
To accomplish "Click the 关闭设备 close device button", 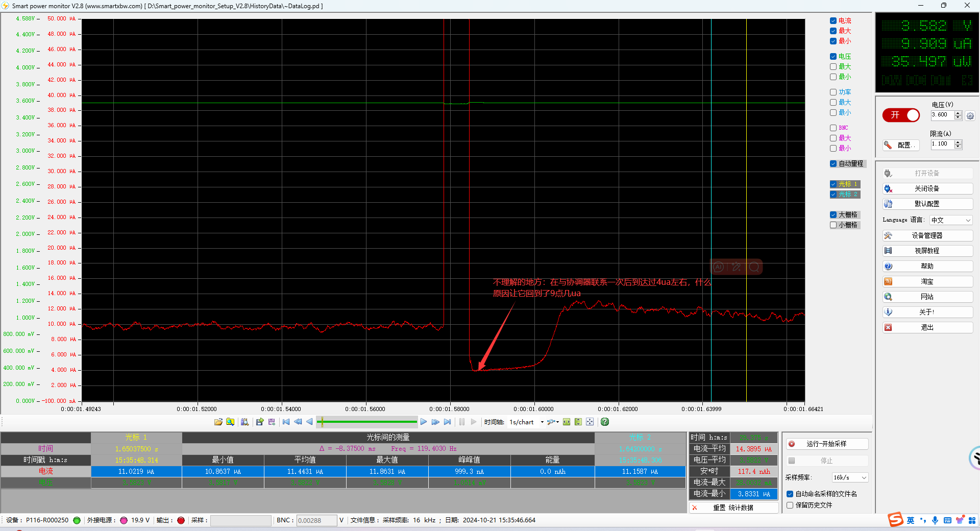I will click(927, 189).
